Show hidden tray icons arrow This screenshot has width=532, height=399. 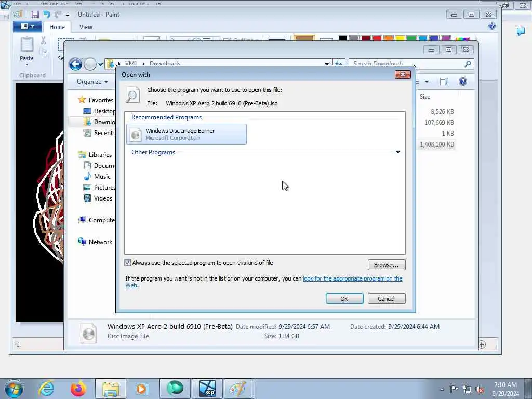click(x=442, y=389)
